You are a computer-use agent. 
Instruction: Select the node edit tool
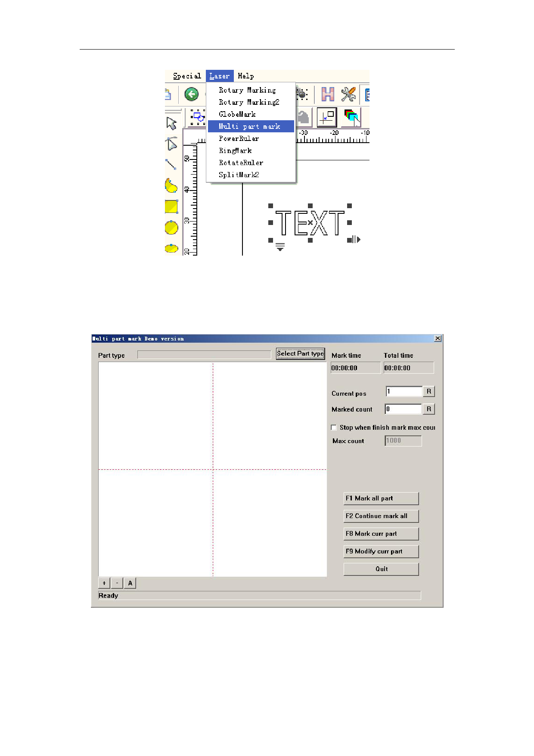point(171,144)
